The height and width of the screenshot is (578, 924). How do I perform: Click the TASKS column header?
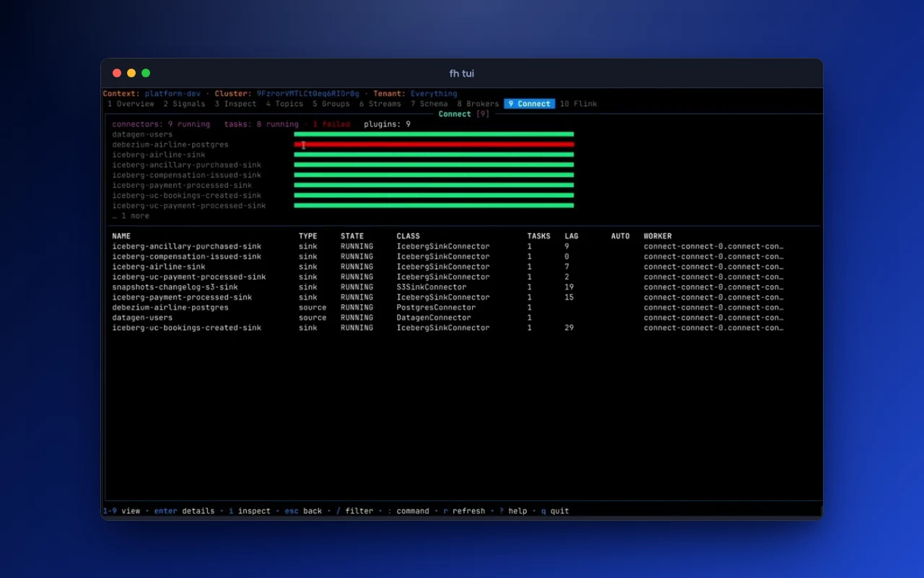coord(539,236)
